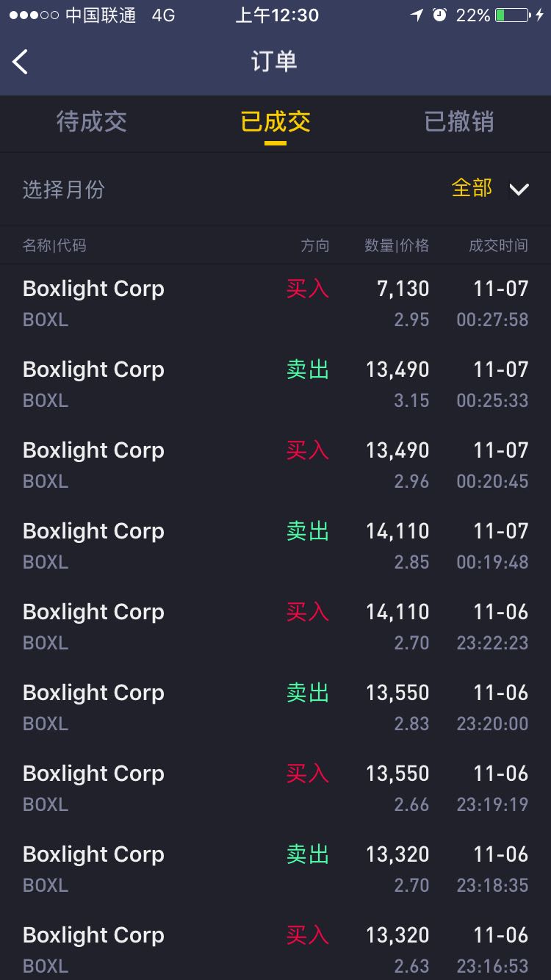The image size is (551, 980).
Task: Select the 已成交 tab
Action: pyautogui.click(x=275, y=121)
